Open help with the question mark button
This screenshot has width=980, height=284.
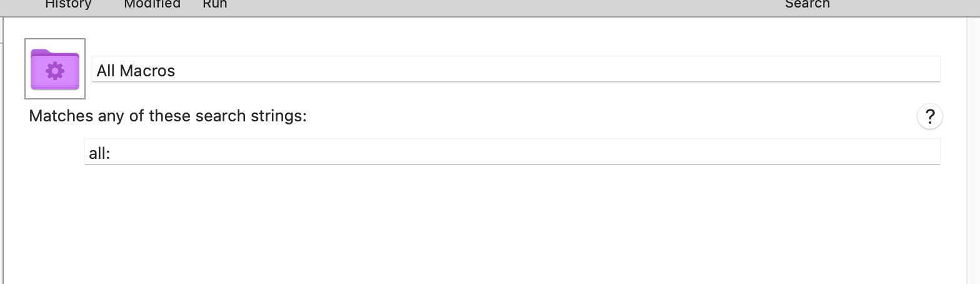tap(929, 116)
